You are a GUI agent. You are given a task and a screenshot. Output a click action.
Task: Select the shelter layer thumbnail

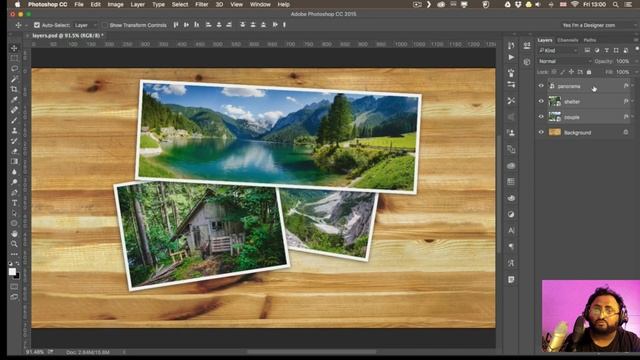554,101
